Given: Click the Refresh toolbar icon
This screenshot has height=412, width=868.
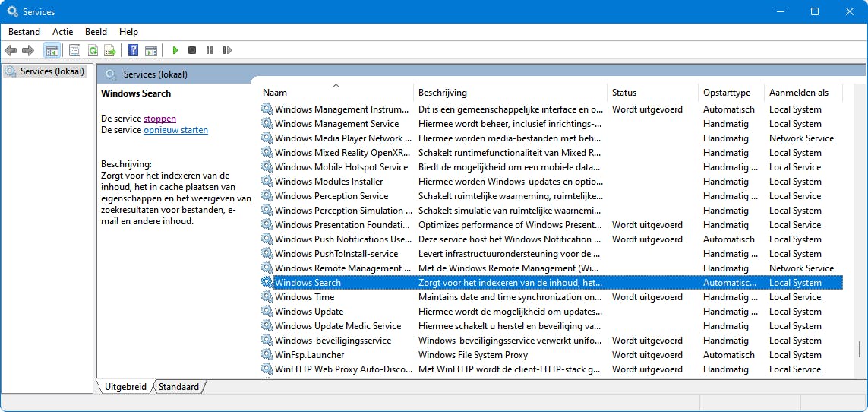Looking at the screenshot, I should point(93,51).
